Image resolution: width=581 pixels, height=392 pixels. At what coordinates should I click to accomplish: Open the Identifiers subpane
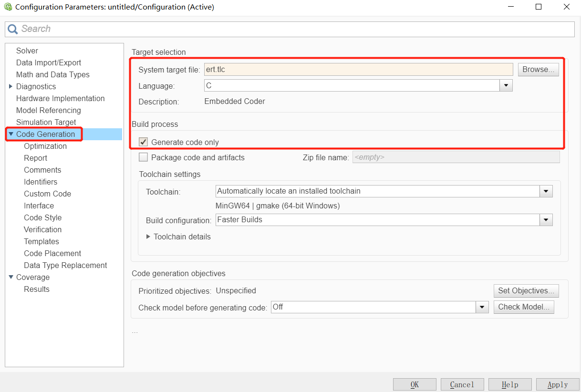(x=41, y=182)
